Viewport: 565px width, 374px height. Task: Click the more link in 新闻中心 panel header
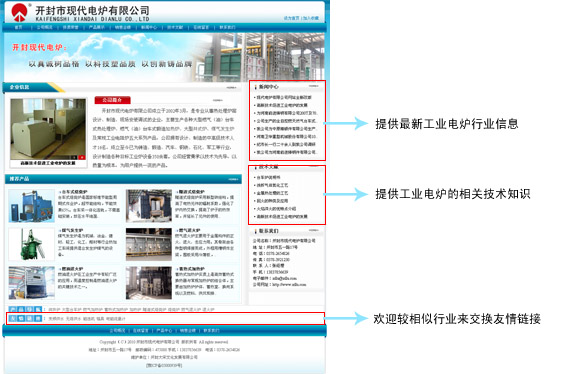point(313,86)
